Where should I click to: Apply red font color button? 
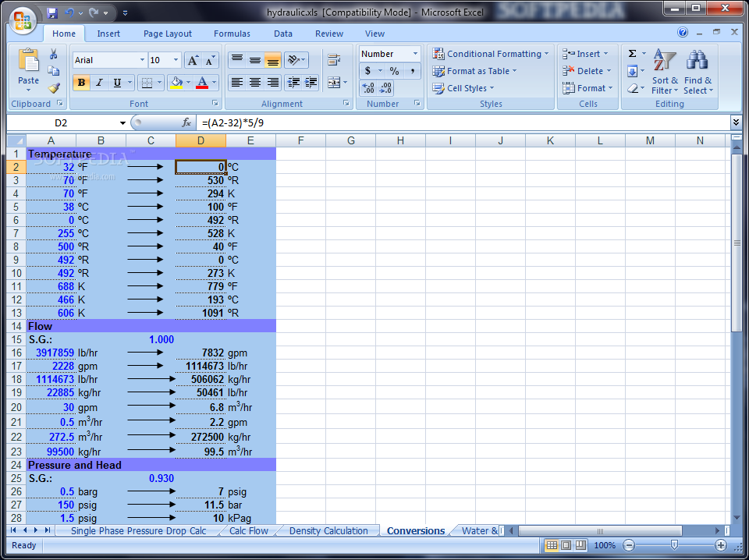point(202,83)
